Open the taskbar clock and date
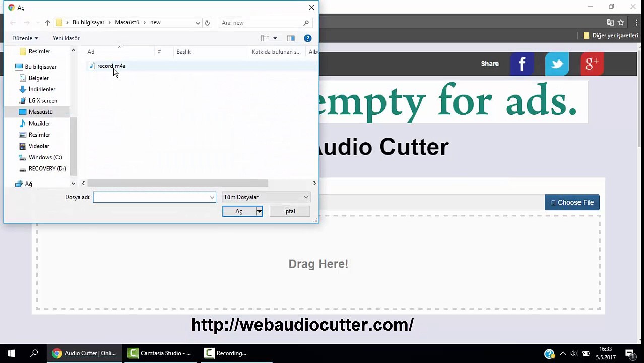 pyautogui.click(x=605, y=353)
